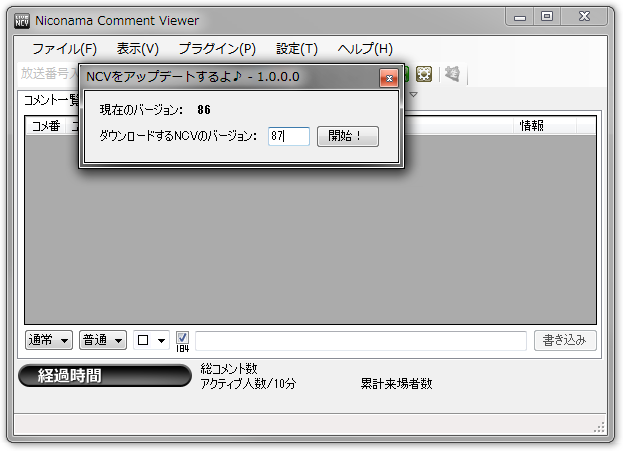The height and width of the screenshot is (451, 623).
Task: Open the 表示(V) menu
Action: pos(137,49)
